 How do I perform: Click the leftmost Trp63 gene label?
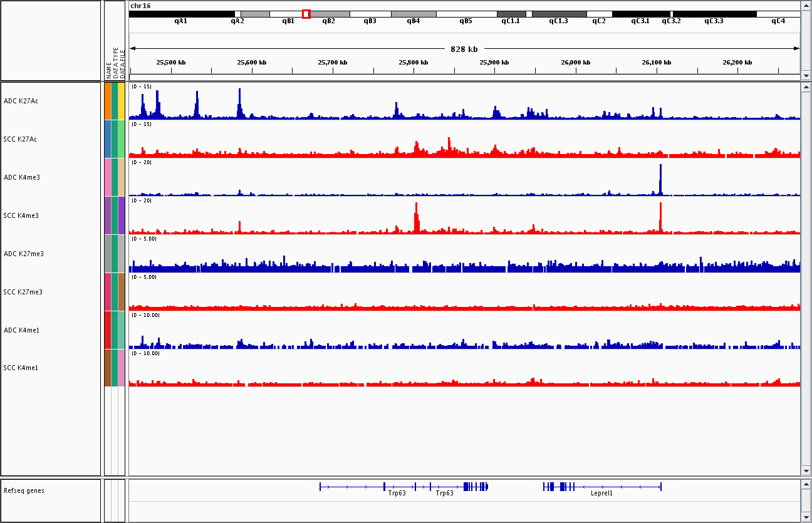coord(397,493)
